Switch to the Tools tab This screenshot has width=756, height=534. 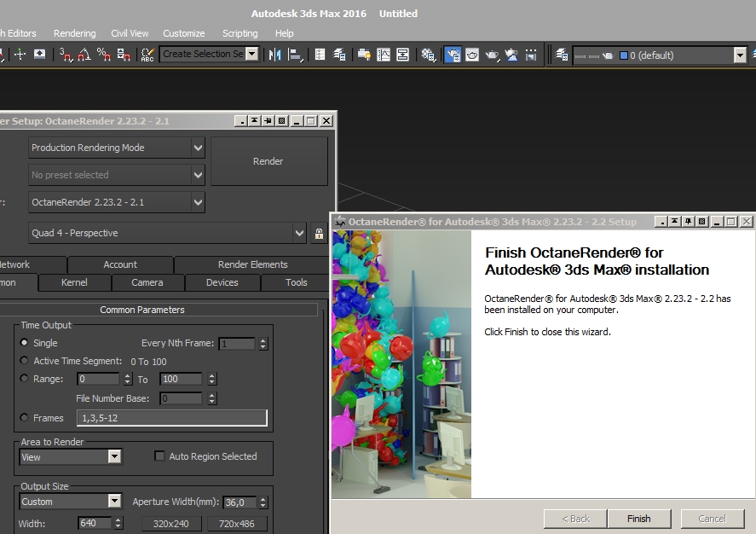coord(296,282)
